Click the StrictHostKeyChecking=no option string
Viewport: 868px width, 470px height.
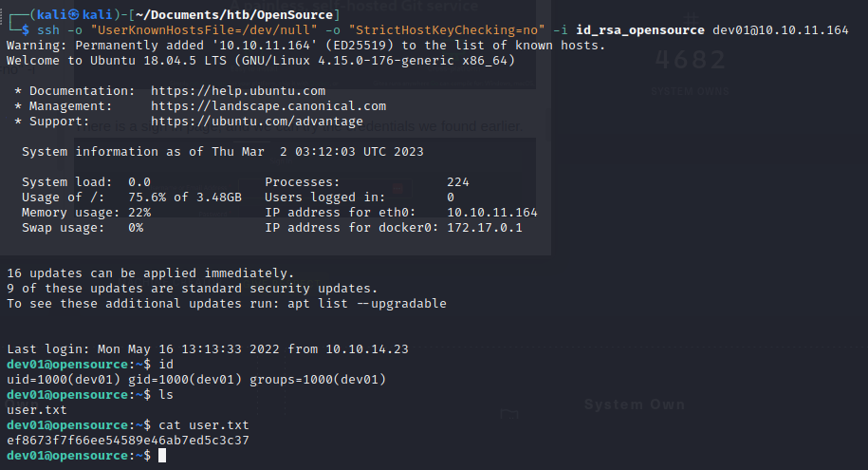(x=446, y=30)
